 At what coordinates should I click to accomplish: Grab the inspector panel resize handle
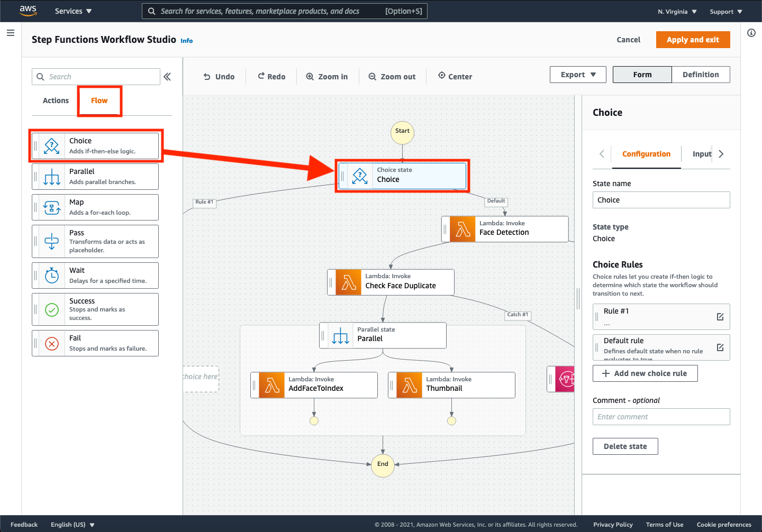tap(578, 299)
